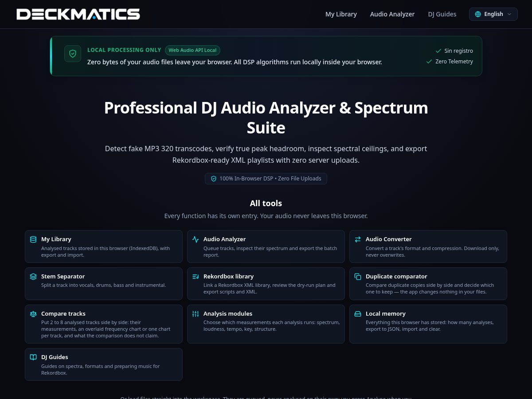Click the Local memory drive icon
The height and width of the screenshot is (399, 532).
pyautogui.click(x=358, y=314)
